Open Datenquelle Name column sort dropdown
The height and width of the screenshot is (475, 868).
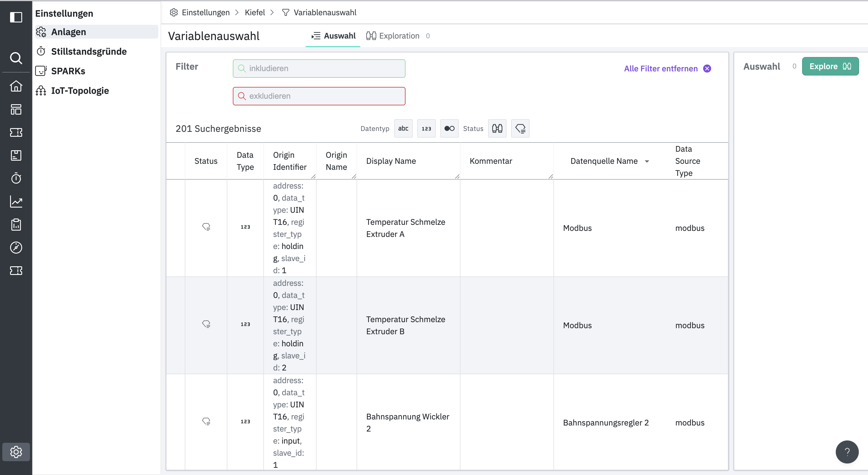coord(647,161)
